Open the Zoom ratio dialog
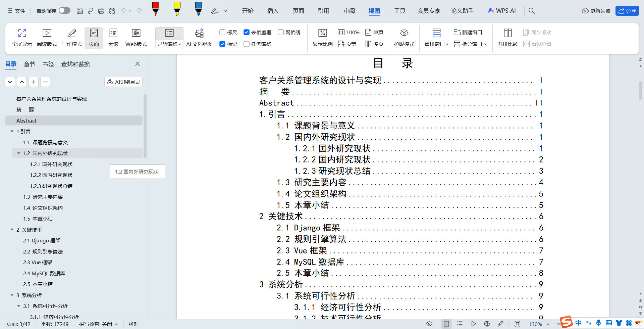The height and width of the screenshot is (329, 644). tap(323, 38)
